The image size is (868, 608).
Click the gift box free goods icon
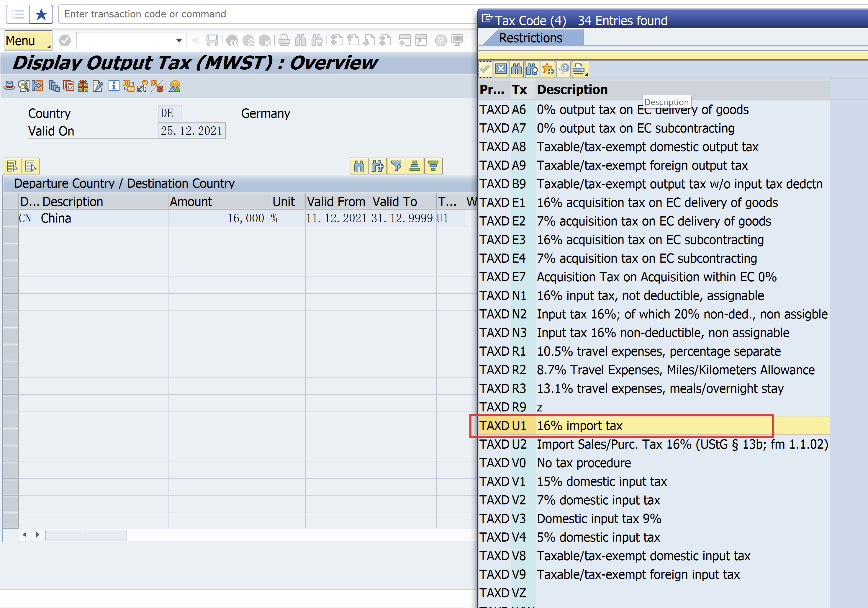pos(83,86)
